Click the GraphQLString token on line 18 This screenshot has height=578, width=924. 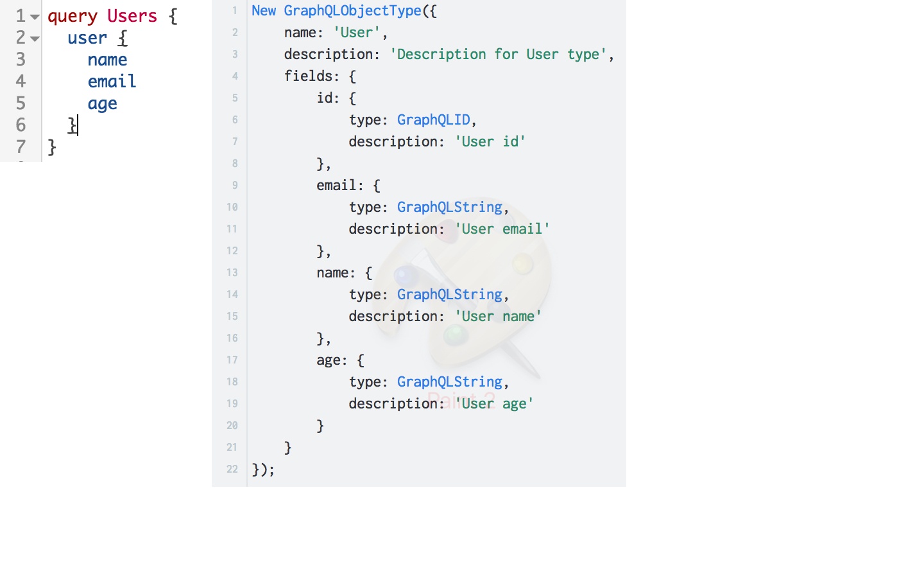click(450, 381)
